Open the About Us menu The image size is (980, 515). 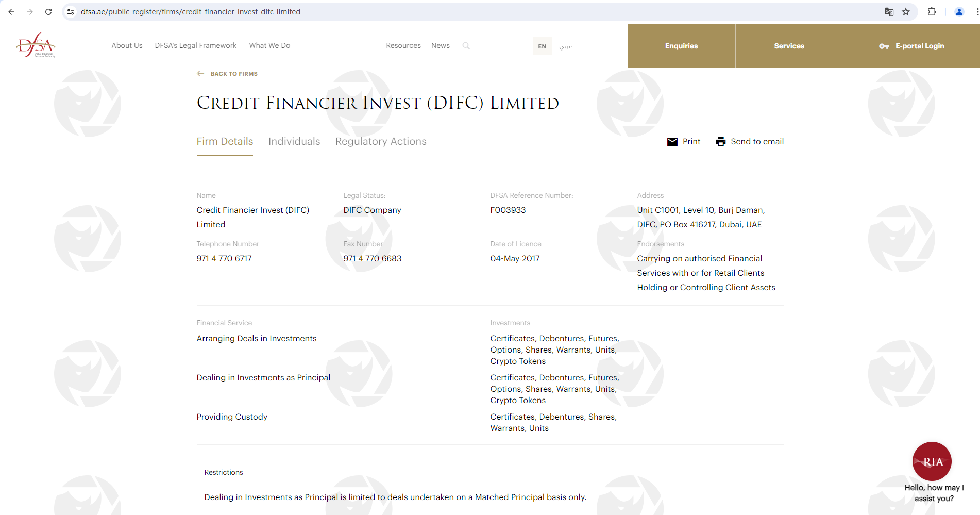pyautogui.click(x=127, y=46)
